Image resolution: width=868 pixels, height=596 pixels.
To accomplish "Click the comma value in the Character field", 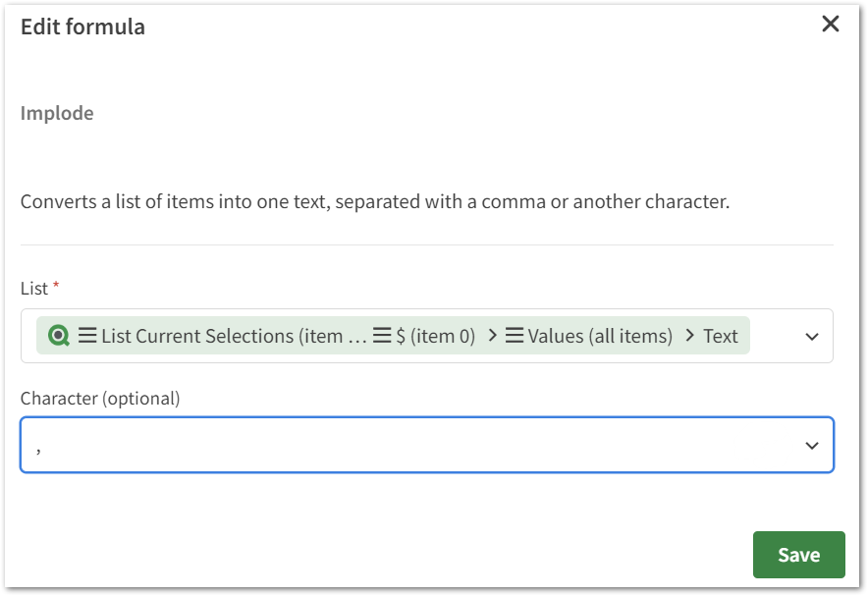I will (x=40, y=445).
